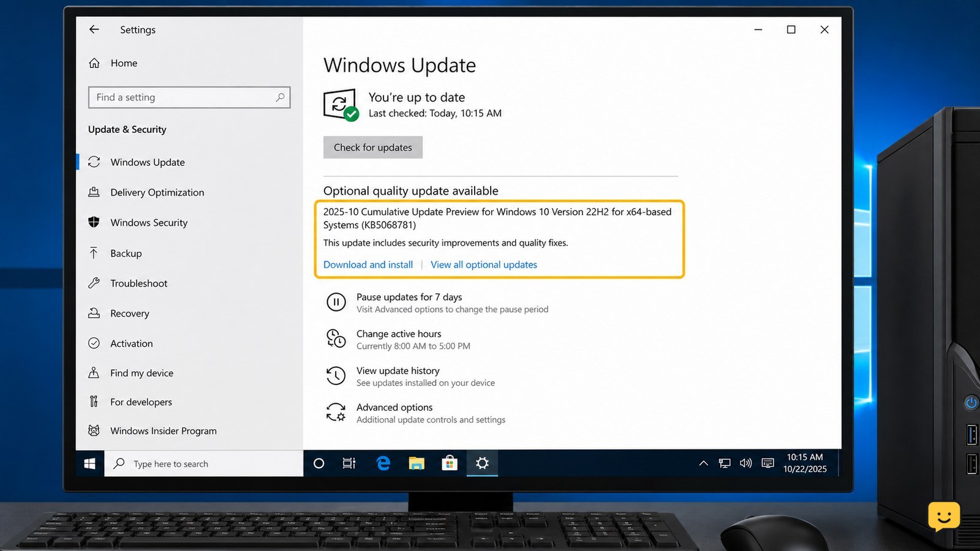Viewport: 980px width, 551px height.
Task: Expand the system tray hidden icons chevron
Action: 704,463
